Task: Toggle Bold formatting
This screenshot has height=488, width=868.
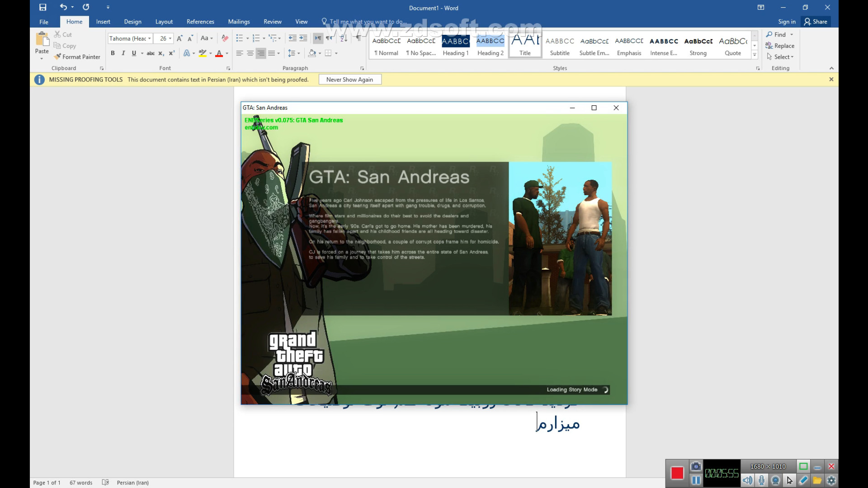Action: point(113,53)
